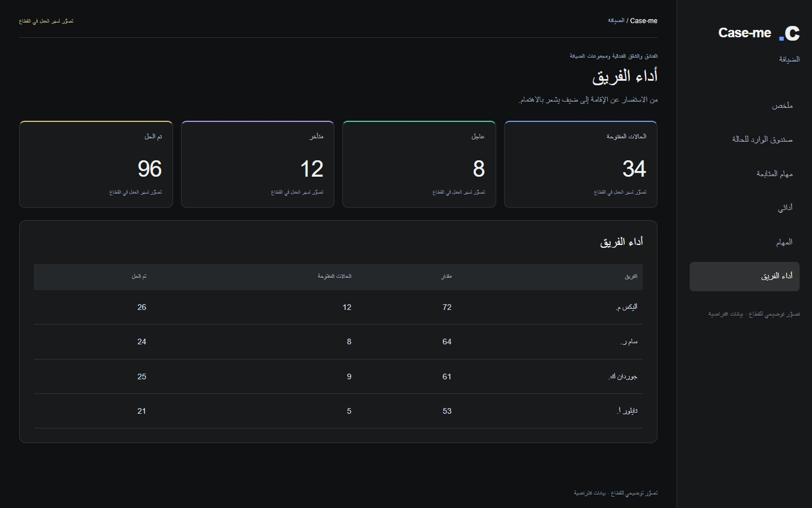Click the مقدار value 72
This screenshot has width=812, height=508.
click(447, 308)
